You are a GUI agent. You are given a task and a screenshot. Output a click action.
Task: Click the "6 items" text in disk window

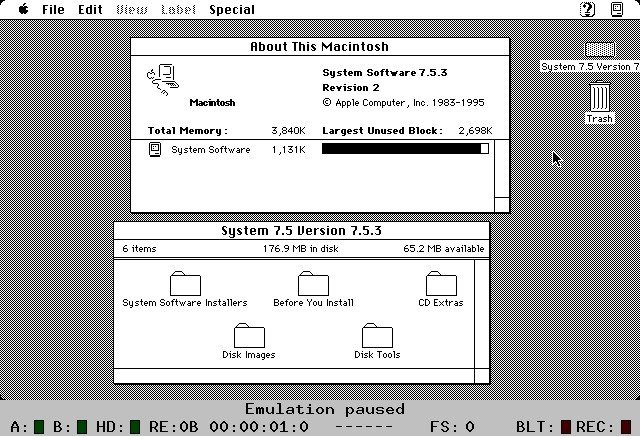point(139,249)
